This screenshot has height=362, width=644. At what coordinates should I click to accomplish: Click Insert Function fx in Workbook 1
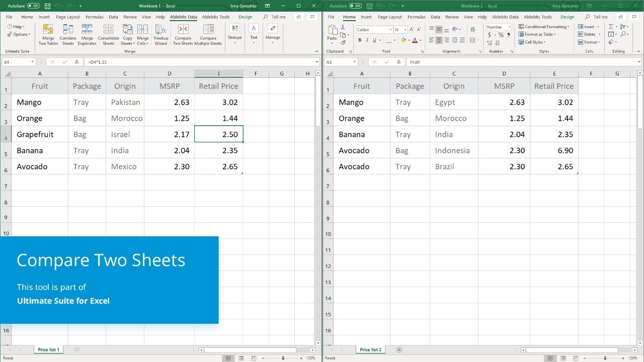(76, 62)
